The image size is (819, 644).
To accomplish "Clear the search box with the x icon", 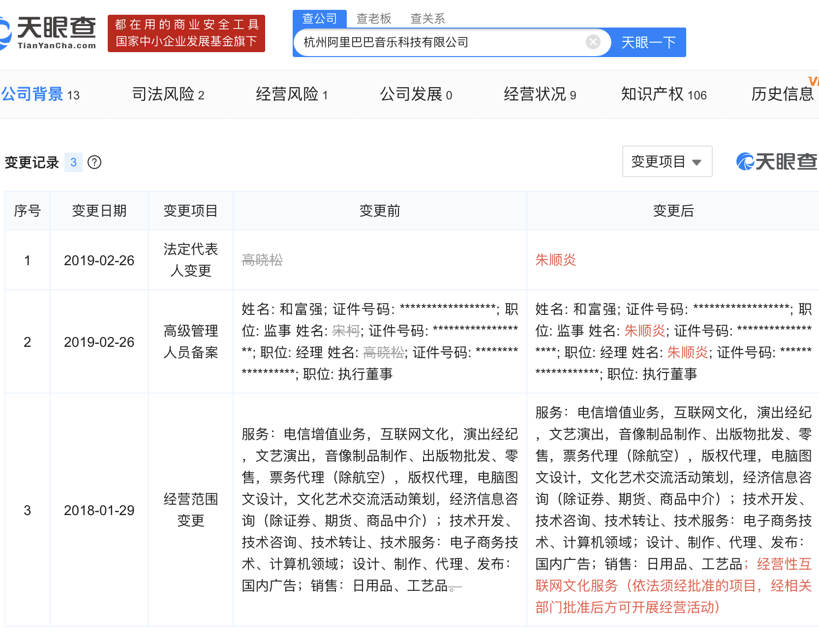I will [x=594, y=42].
